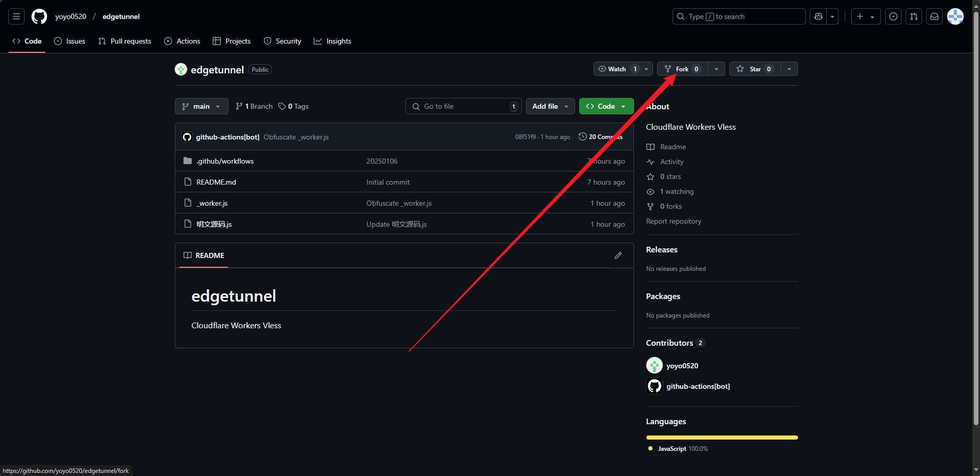This screenshot has height=476, width=980.
Task: Watch the edgetunnel repository
Action: (617, 69)
